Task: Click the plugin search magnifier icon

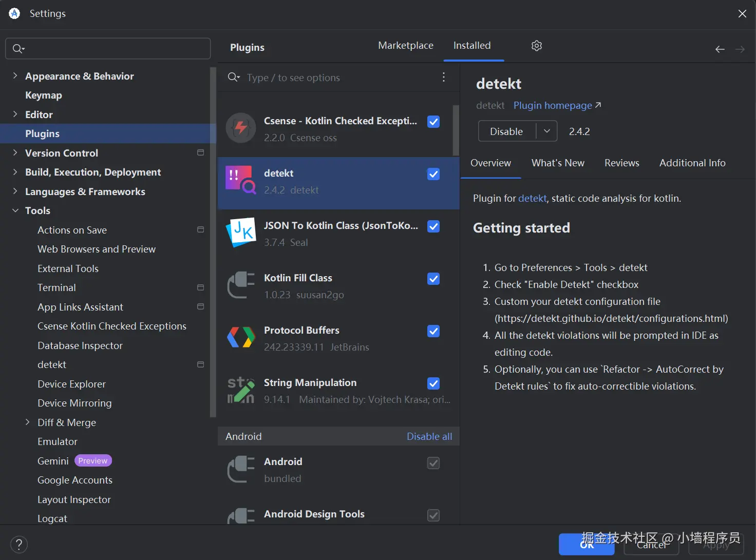Action: [x=234, y=77]
